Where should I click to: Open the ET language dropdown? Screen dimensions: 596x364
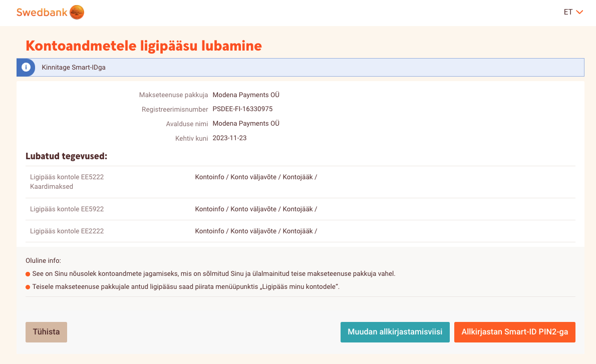pos(568,12)
